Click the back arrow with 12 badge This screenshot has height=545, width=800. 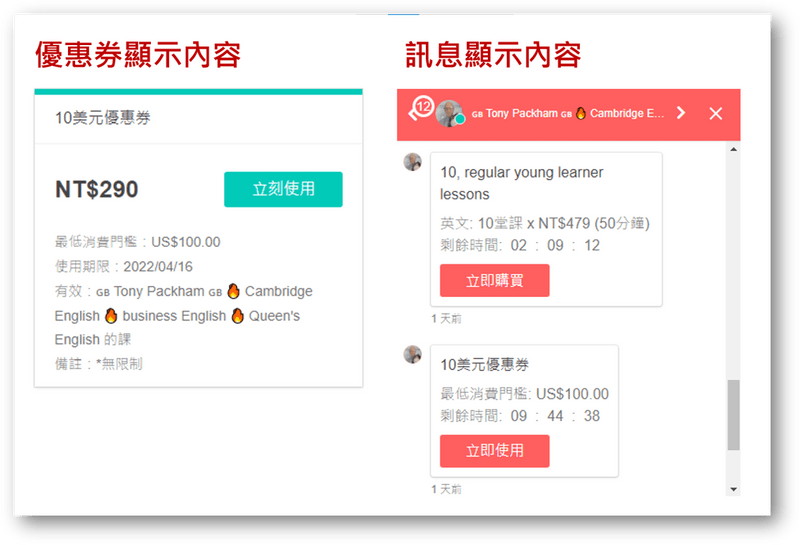[418, 112]
